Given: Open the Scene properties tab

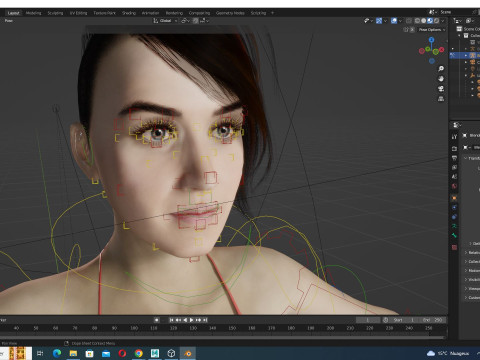Looking at the screenshot, I should pyautogui.click(x=454, y=177).
